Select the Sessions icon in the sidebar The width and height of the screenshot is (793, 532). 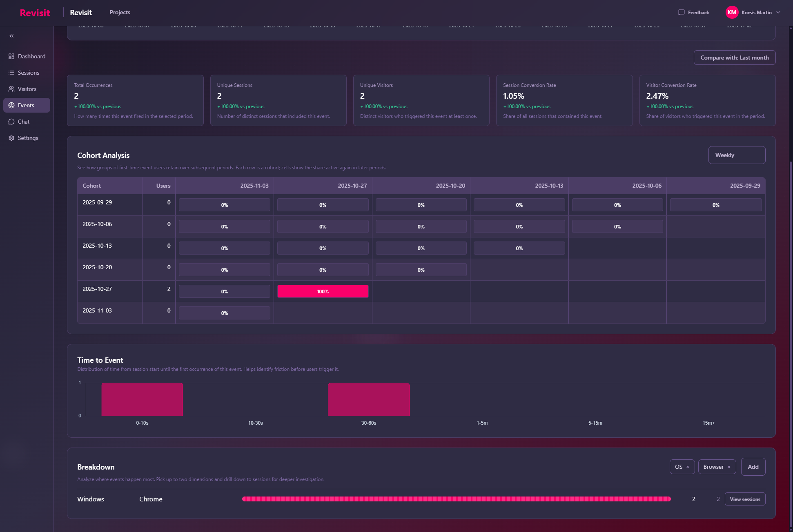[x=11, y=73]
